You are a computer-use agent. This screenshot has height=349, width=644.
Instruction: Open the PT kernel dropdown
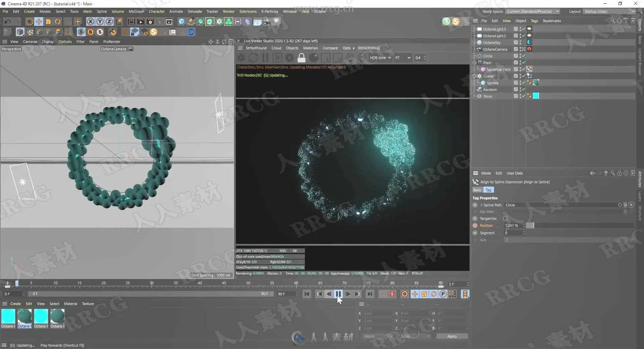click(402, 58)
